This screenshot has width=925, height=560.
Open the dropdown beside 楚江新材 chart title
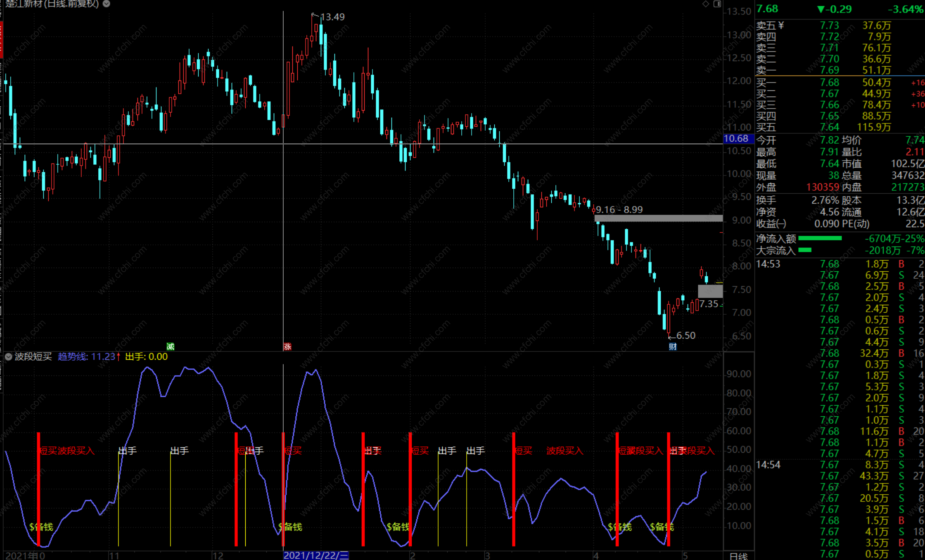pos(107,4)
